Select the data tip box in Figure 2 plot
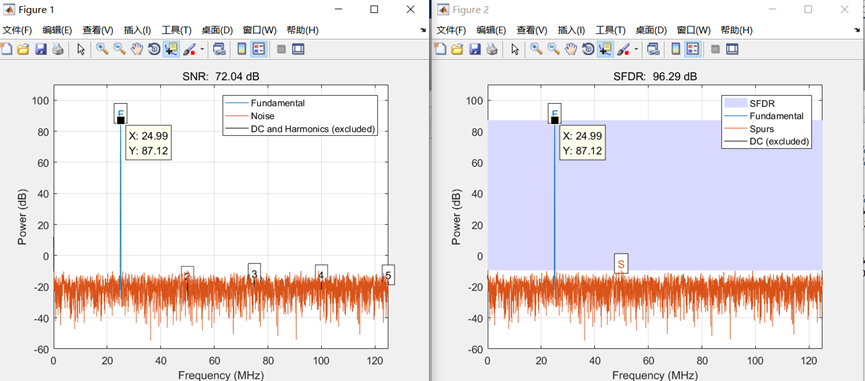This screenshot has height=381, width=865. pos(583,143)
